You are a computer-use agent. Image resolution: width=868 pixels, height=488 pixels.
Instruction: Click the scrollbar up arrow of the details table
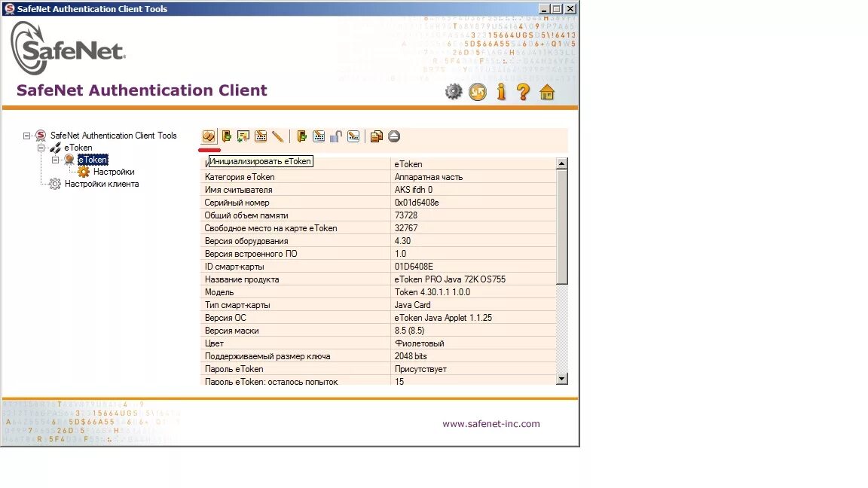click(562, 163)
